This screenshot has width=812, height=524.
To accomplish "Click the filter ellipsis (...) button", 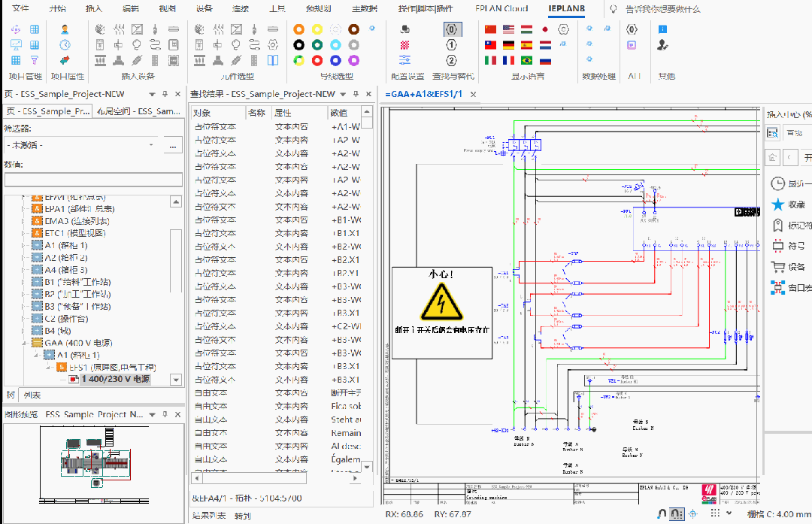I will 173,144.
